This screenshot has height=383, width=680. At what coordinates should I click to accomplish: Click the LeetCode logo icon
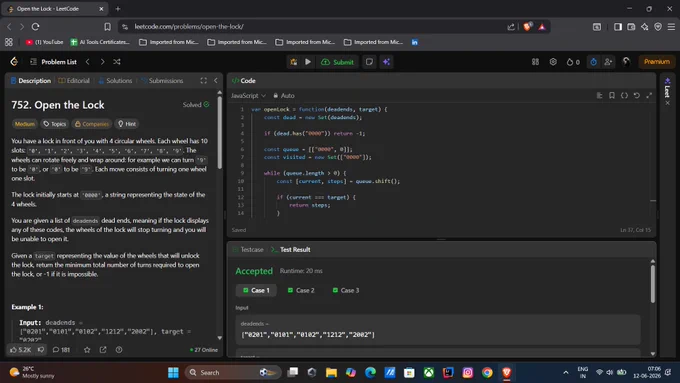coord(14,62)
